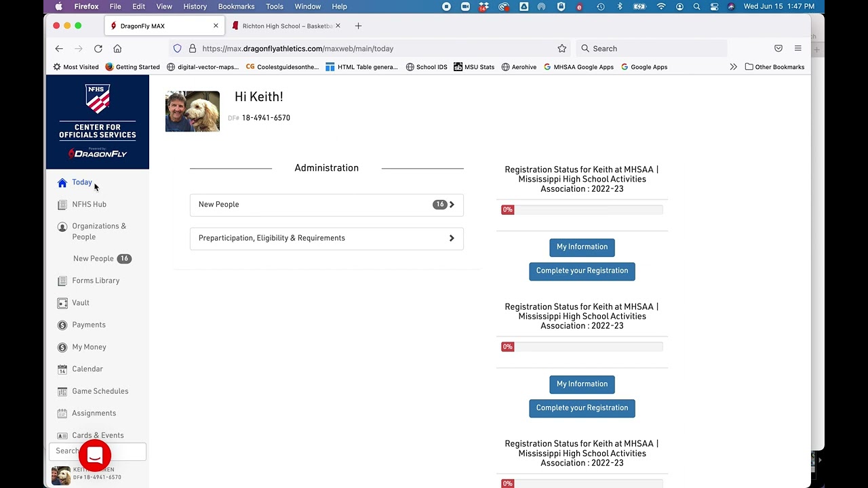Click the Firefox Search field
Viewport: 868px width, 488px height.
[x=652, y=49]
